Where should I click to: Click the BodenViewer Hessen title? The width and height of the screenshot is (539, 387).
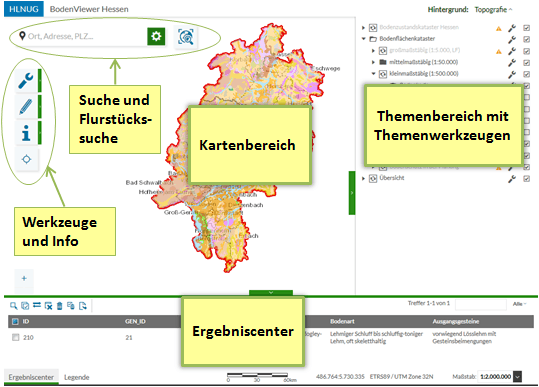pyautogui.click(x=89, y=9)
